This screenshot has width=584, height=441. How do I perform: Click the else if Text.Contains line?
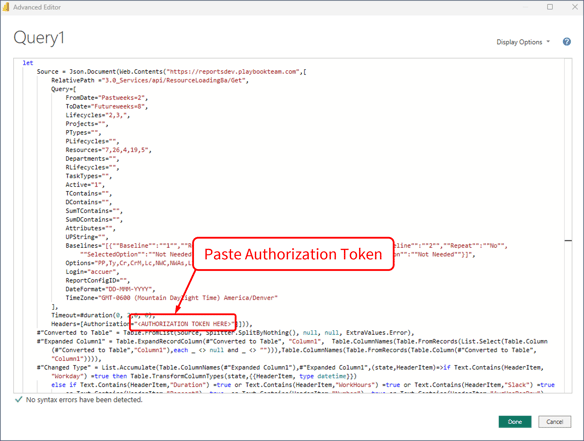pyautogui.click(x=303, y=385)
